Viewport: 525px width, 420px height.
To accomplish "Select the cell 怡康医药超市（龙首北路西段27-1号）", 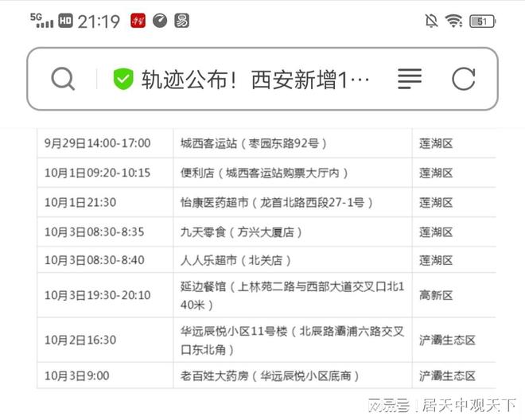I will 293,202.
